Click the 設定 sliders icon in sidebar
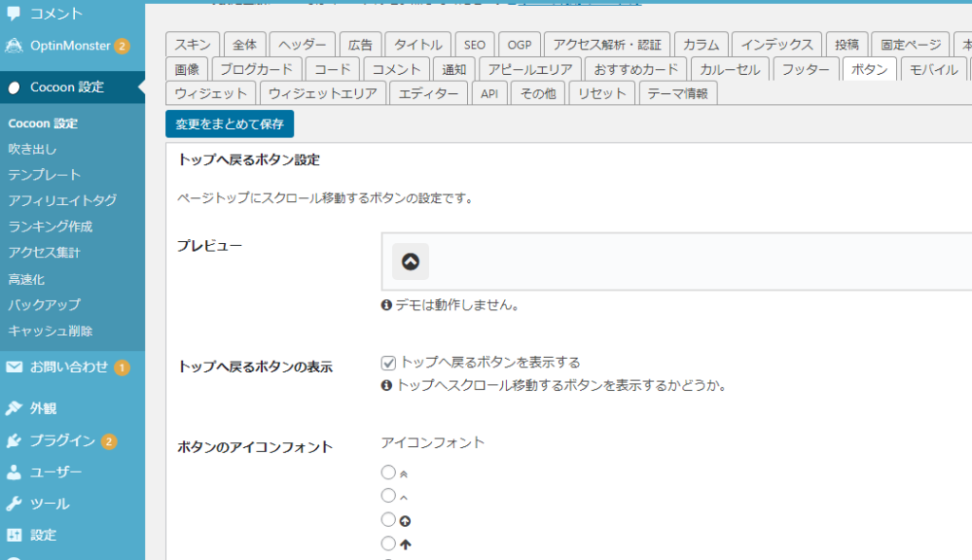The image size is (972, 560). [x=13, y=535]
